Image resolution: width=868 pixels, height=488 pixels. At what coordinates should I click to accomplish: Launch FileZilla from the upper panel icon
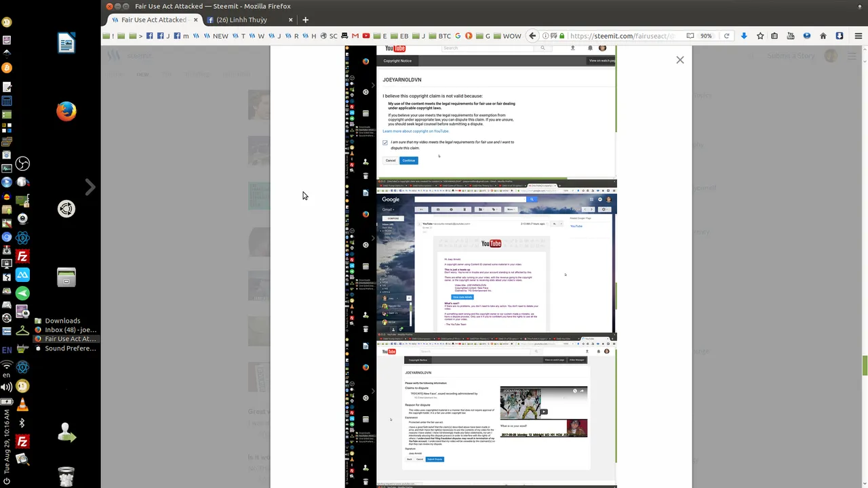pyautogui.click(x=22, y=256)
